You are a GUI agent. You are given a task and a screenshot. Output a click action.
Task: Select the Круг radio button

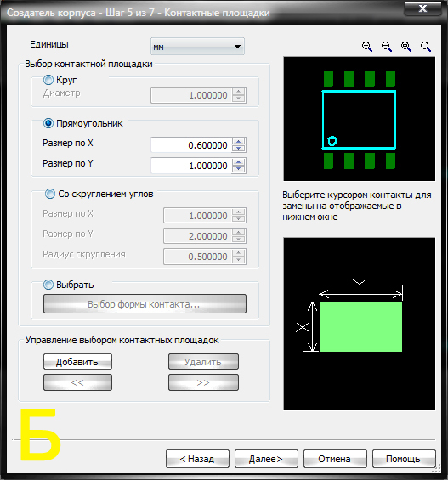(48, 80)
